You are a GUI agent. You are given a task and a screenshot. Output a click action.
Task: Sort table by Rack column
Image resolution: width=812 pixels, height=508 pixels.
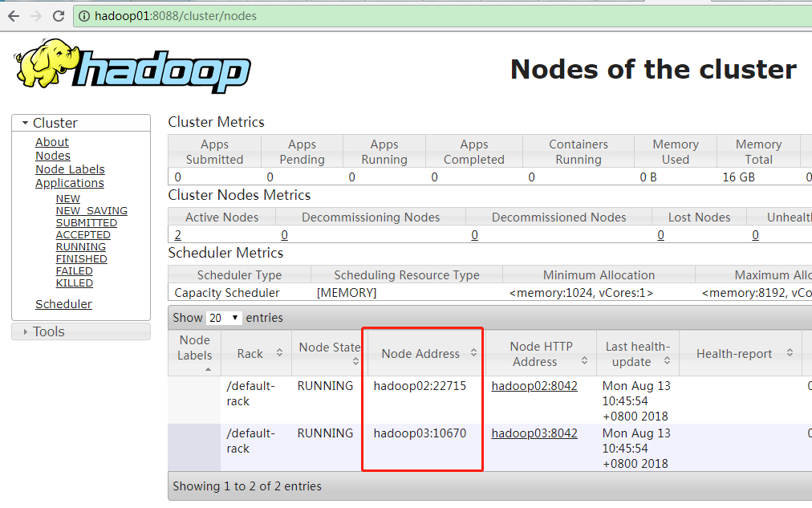pos(279,353)
